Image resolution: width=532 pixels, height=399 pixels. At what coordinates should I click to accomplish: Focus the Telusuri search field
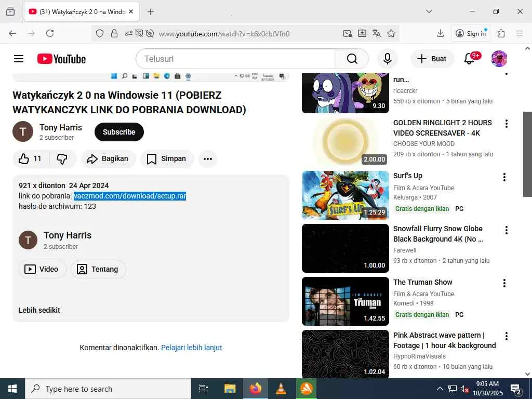click(236, 59)
